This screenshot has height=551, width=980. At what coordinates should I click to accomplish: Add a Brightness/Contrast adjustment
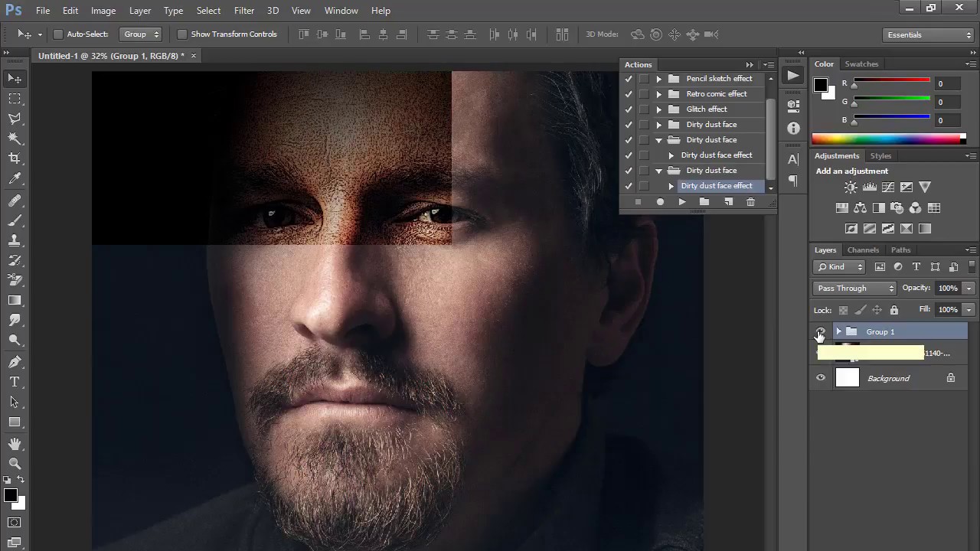point(851,187)
